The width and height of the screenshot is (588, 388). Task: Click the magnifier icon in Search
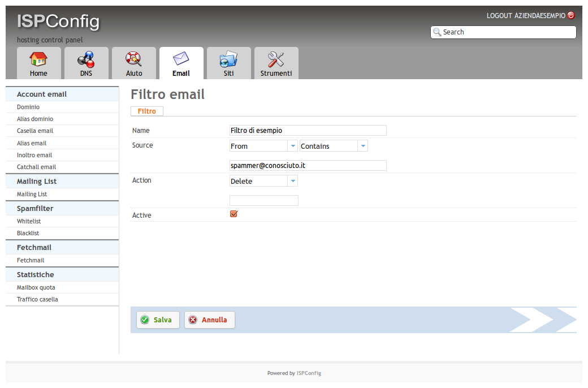tap(437, 32)
